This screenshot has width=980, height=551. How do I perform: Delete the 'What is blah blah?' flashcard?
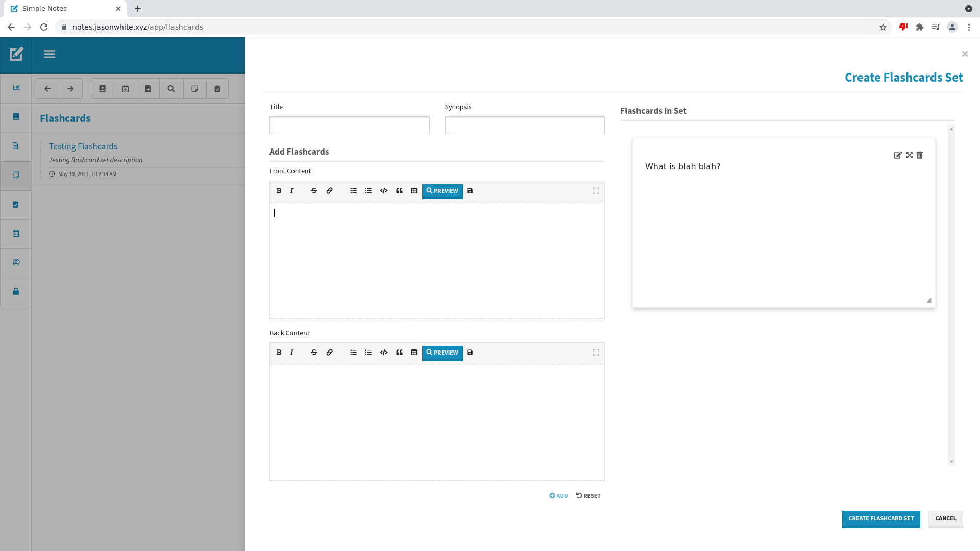click(920, 155)
